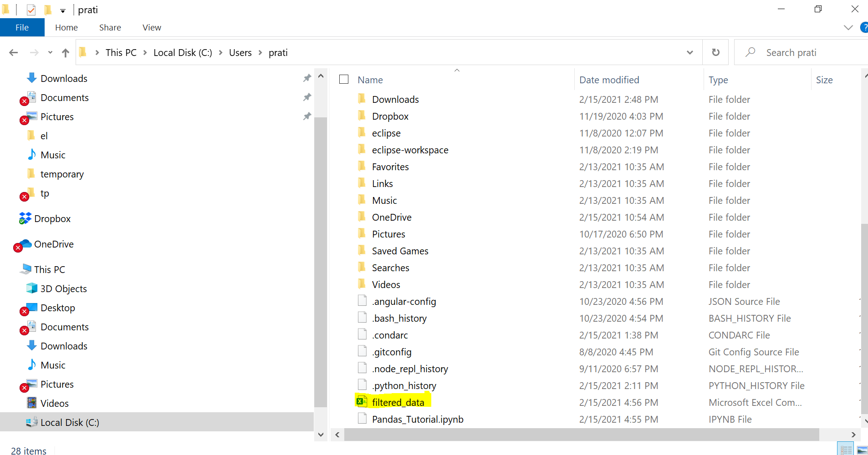Click the file list horizontal scrollbar thumb
Image resolution: width=868 pixels, height=455 pixels.
[582, 435]
